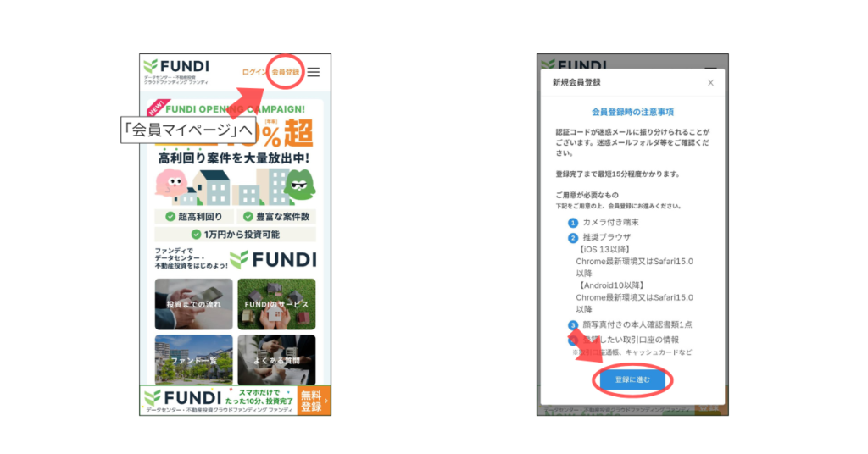
Task: Open the hamburger menu in FUNDI header
Action: tap(314, 73)
